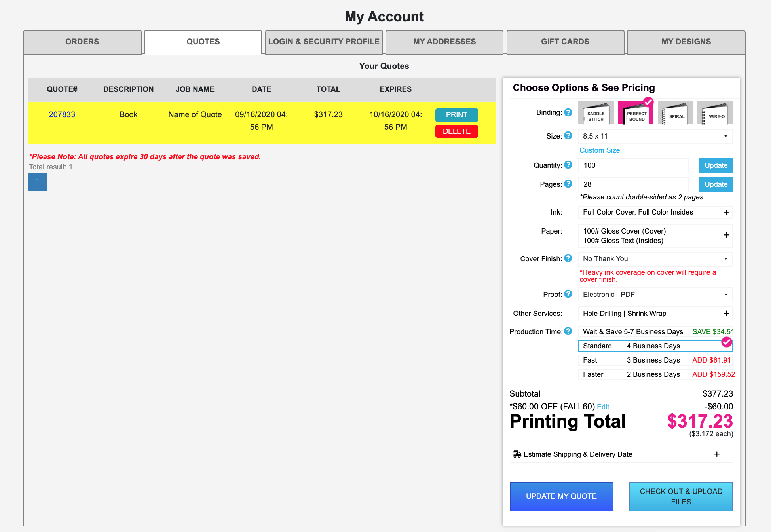771x532 pixels.
Task: Expand Estimate Shipping & Delivery Date
Action: coord(621,454)
